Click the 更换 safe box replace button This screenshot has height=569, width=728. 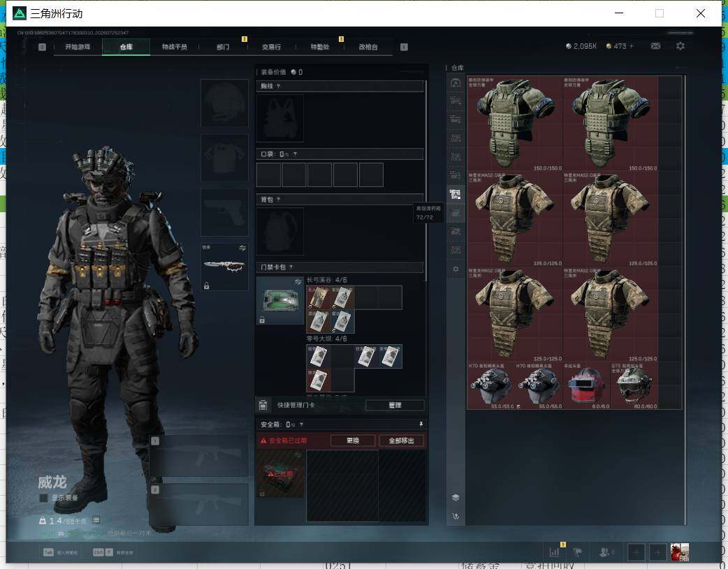[353, 441]
